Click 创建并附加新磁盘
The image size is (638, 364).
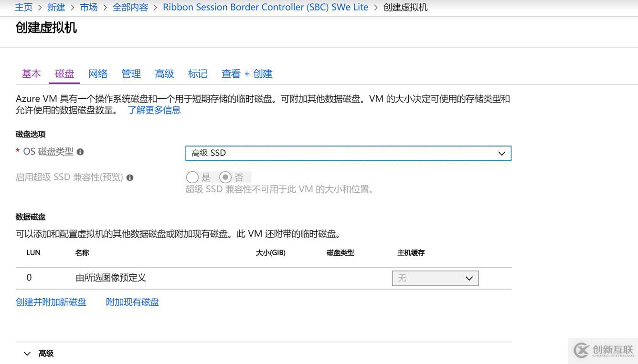51,302
